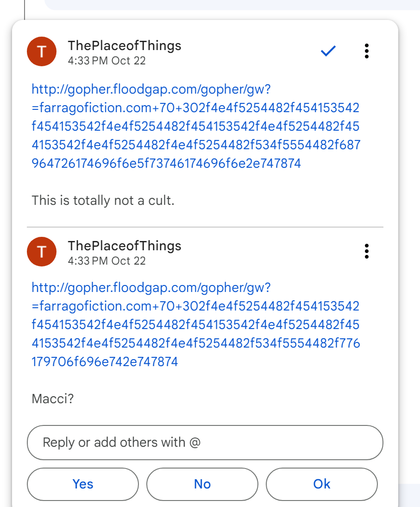Image resolution: width=420 pixels, height=507 pixels.
Task: Resolve the comment thread with the checkmark
Action: click(328, 51)
